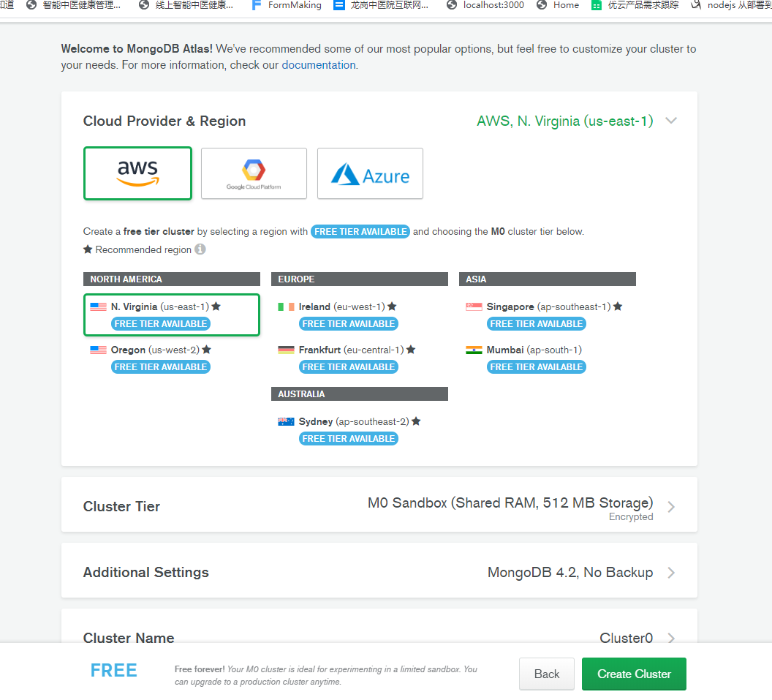772x700 pixels.
Task: Click the info icon beside Recommended region
Action: coord(200,249)
